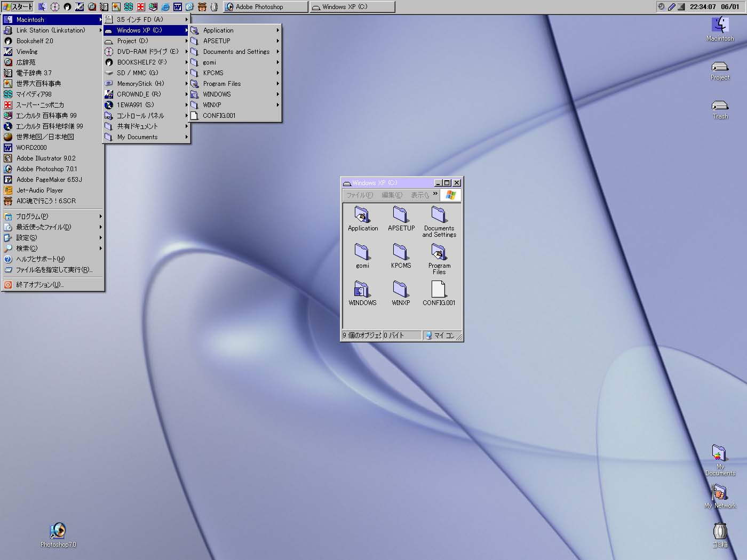The image size is (747, 560).
Task: Open My Documents desktop icon
Action: click(720, 460)
